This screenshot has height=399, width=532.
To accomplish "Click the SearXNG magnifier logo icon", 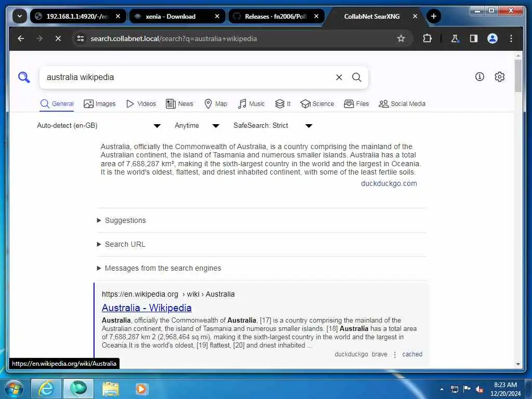I will coord(24,77).
